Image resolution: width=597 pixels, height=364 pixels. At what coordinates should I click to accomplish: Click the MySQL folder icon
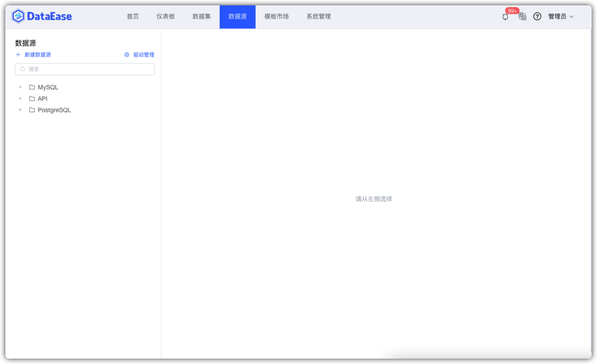32,87
